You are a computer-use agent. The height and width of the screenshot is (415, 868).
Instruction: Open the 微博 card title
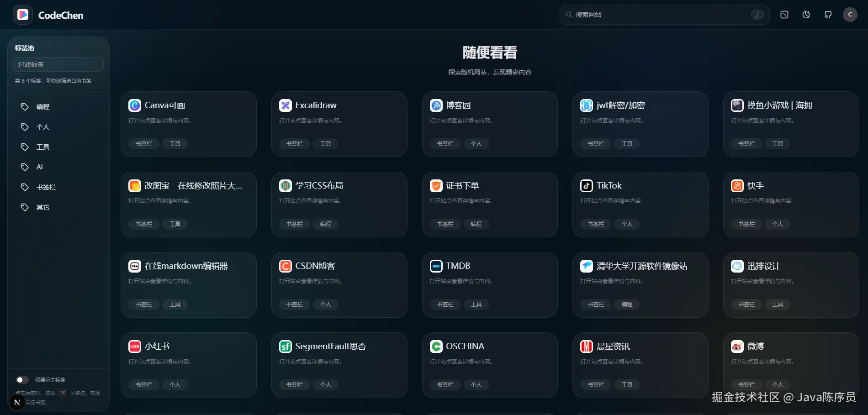coord(756,347)
